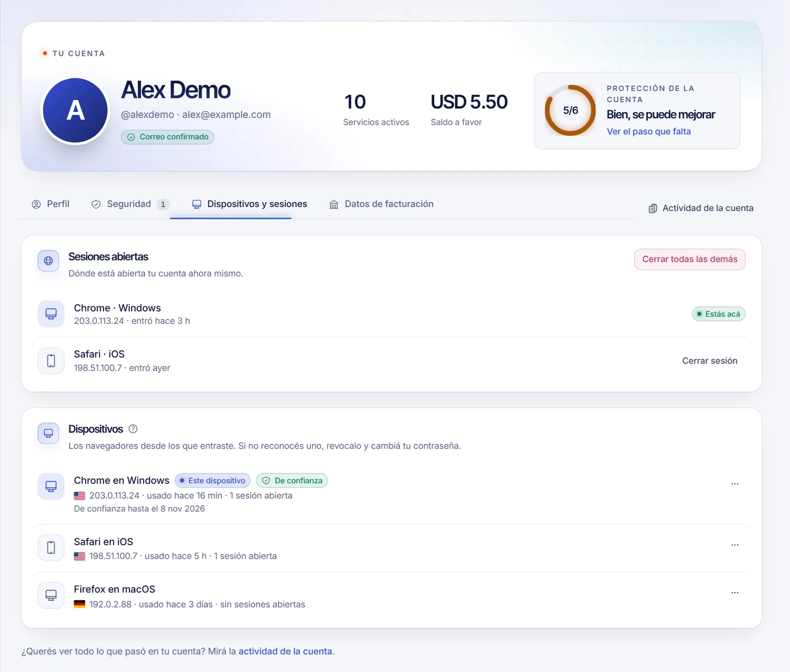
Task: Click the Seguridad badge showing 1
Action: pyautogui.click(x=163, y=204)
